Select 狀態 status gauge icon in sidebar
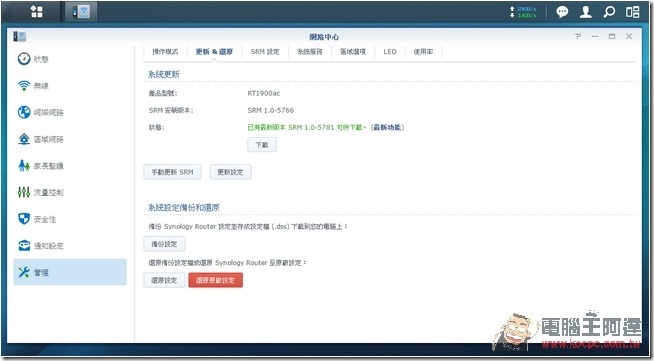Viewport: 654px width, 361px height. pyautogui.click(x=24, y=59)
